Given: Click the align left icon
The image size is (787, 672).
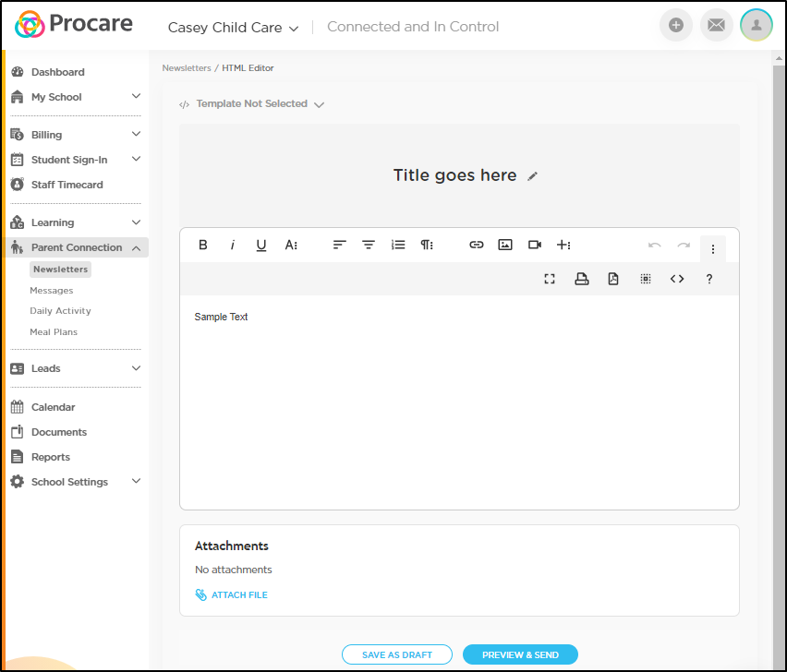Looking at the screenshot, I should (x=339, y=245).
